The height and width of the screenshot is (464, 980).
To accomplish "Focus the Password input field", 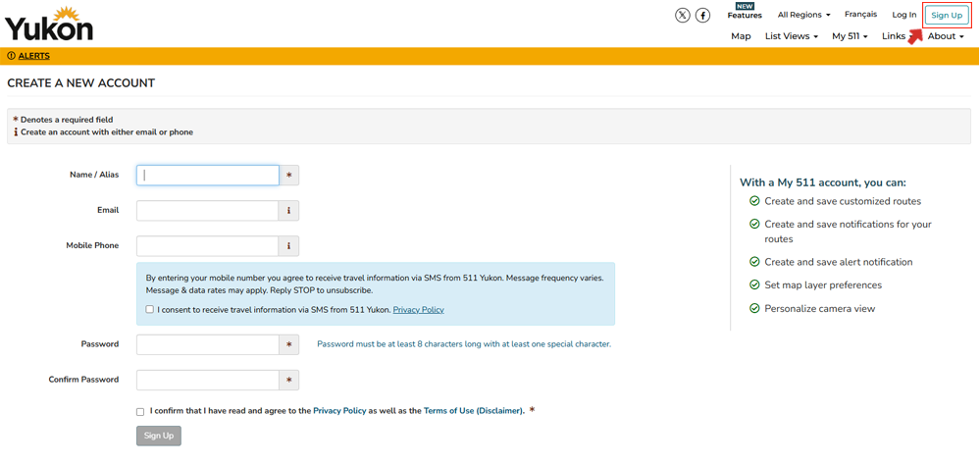I will pos(208,344).
